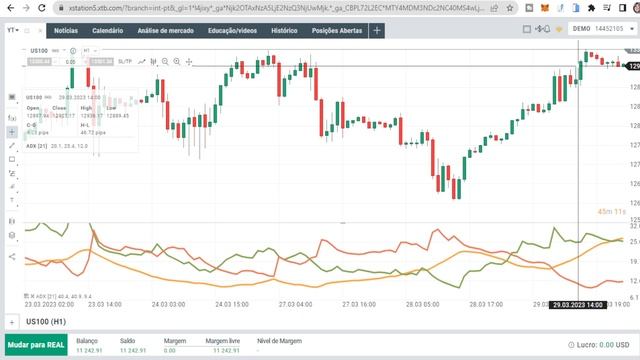Viewport: 640px width, 360px height.
Task: Click the 45m 11s candle countdown
Action: point(611,211)
